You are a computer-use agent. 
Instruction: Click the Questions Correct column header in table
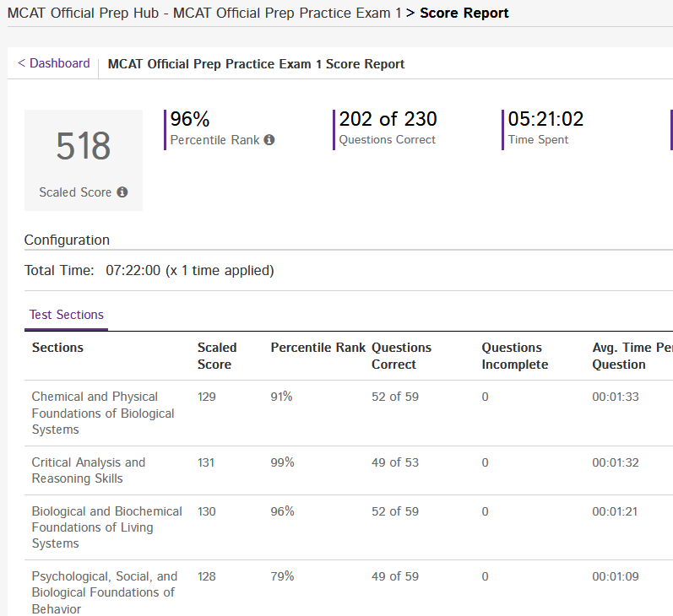401,356
